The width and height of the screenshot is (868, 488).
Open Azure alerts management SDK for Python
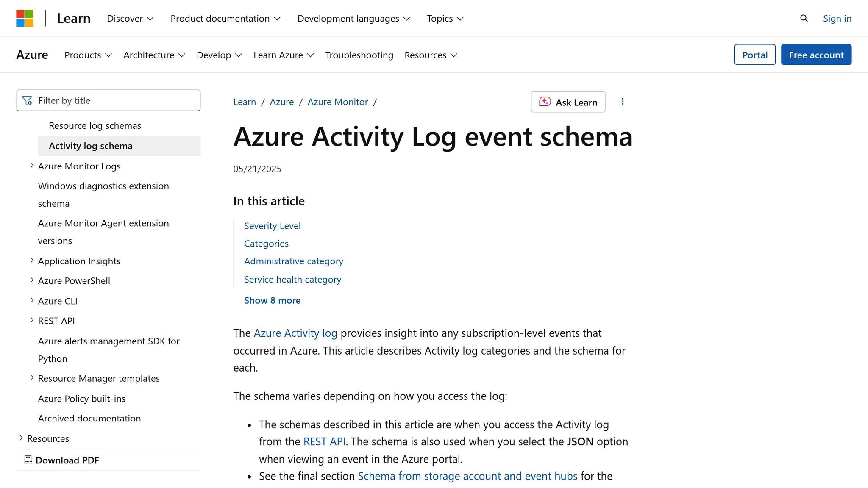click(109, 350)
